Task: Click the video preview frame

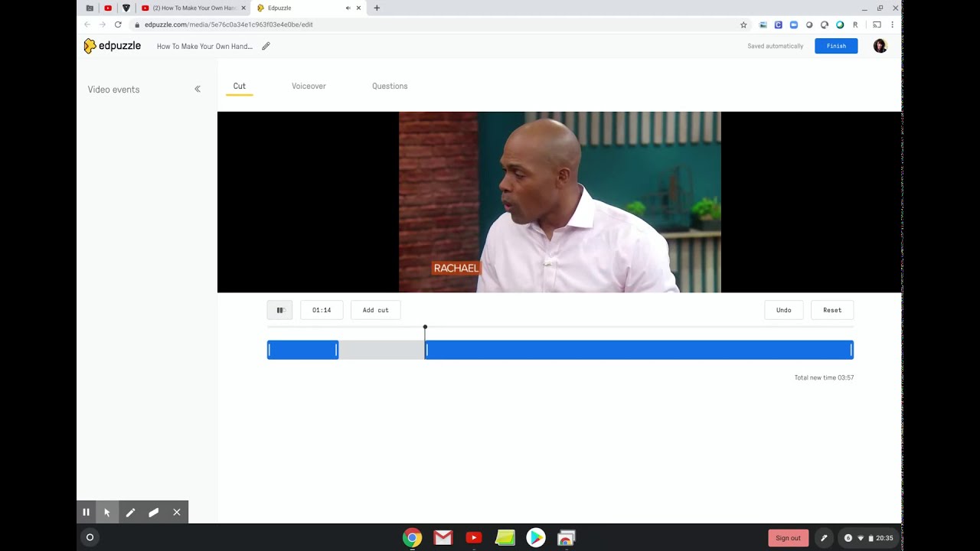Action: (x=560, y=202)
